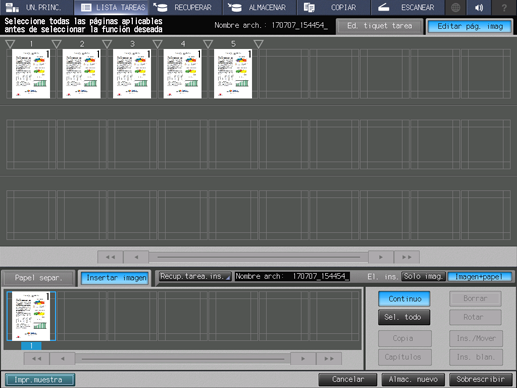Click the speaker sound icon

pyautogui.click(x=479, y=7)
